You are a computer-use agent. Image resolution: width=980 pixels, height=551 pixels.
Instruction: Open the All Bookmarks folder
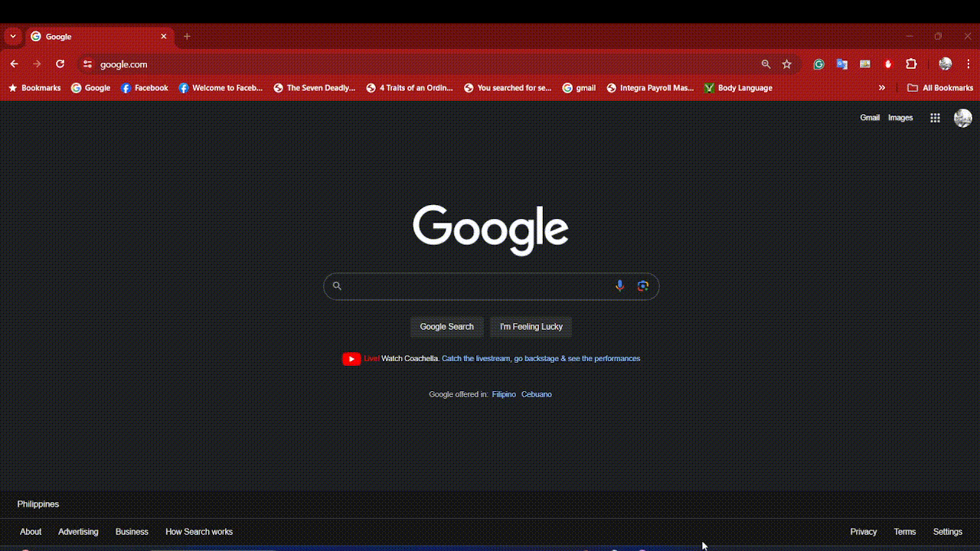[x=939, y=88]
